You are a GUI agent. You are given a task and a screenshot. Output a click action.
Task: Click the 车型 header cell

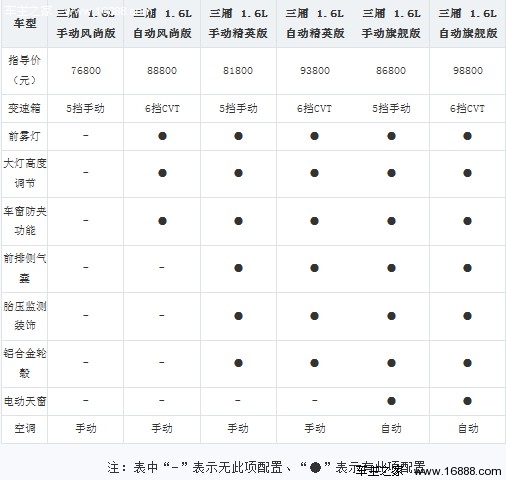coord(25,23)
